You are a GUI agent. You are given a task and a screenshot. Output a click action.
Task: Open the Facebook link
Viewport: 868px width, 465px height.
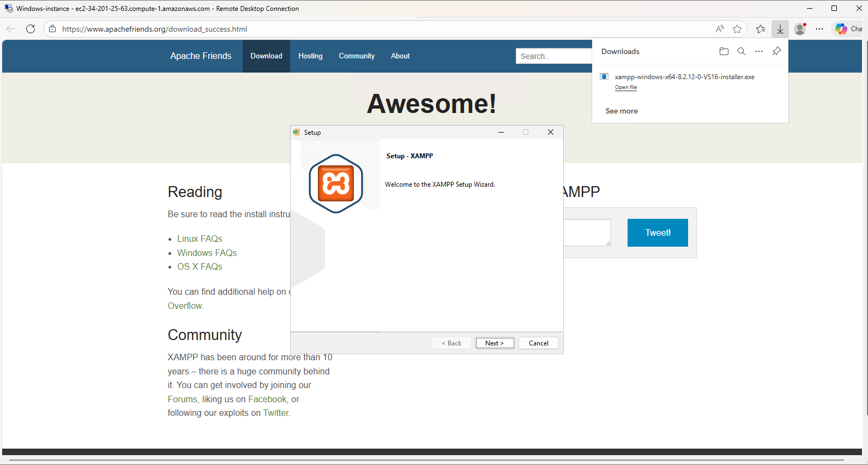click(267, 399)
